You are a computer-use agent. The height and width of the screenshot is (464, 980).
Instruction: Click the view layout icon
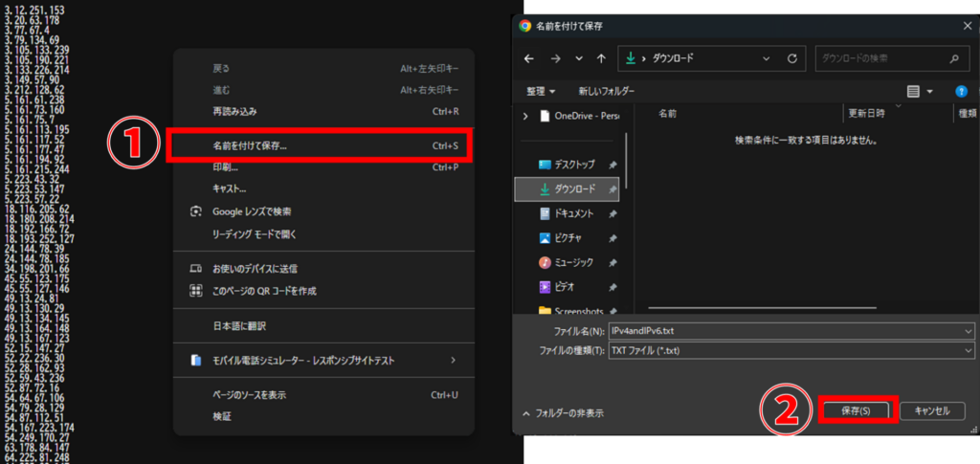913,92
